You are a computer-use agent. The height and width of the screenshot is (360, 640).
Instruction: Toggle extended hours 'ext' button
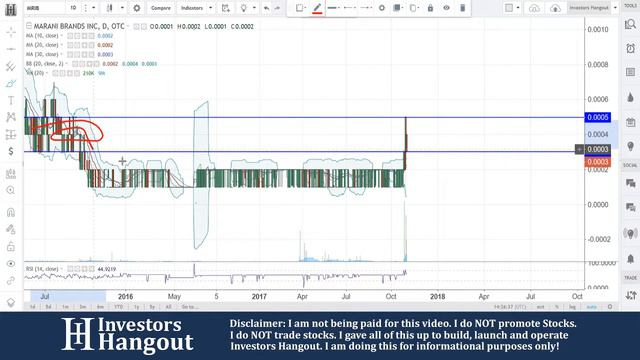pyautogui.click(x=540, y=307)
